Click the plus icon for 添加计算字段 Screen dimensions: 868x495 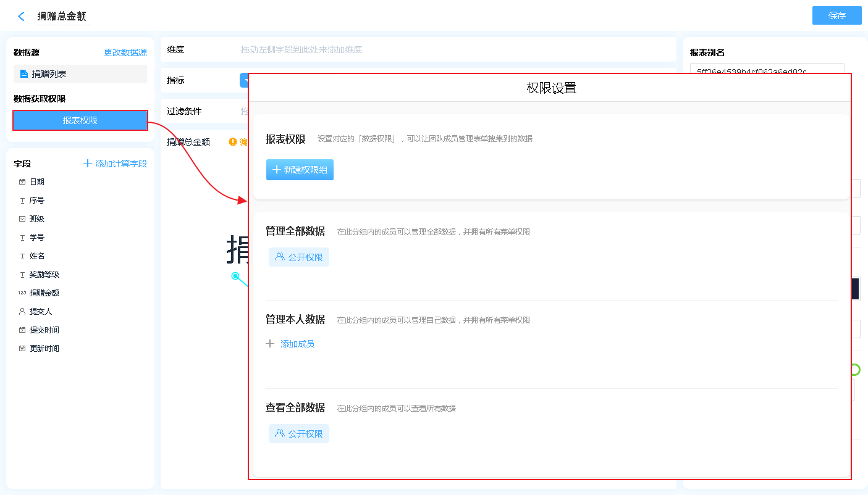88,164
